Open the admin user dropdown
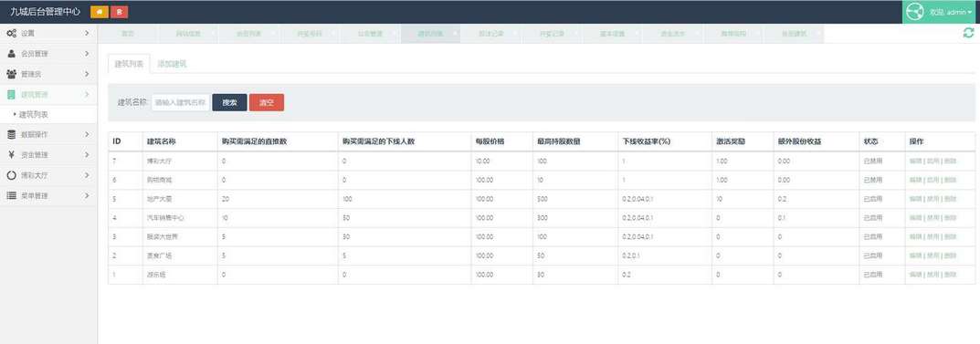The height and width of the screenshot is (344, 980). pyautogui.click(x=942, y=12)
